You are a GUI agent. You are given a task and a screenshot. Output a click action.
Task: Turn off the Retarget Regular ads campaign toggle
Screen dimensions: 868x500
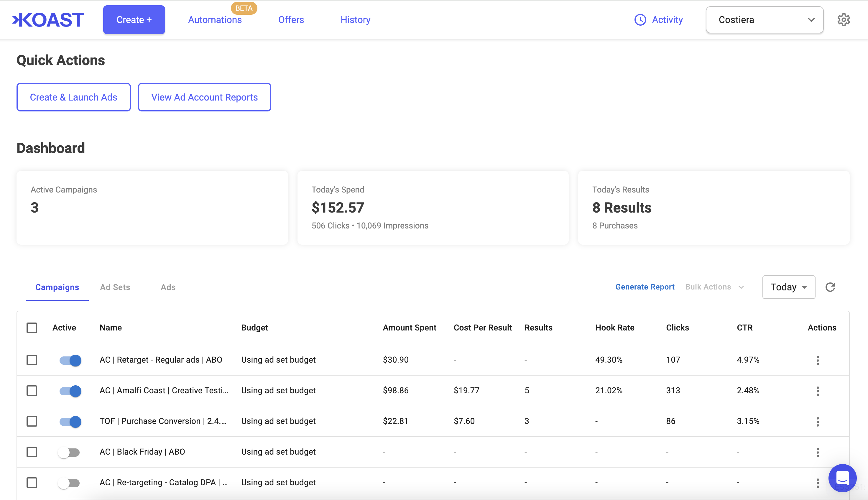coord(70,360)
